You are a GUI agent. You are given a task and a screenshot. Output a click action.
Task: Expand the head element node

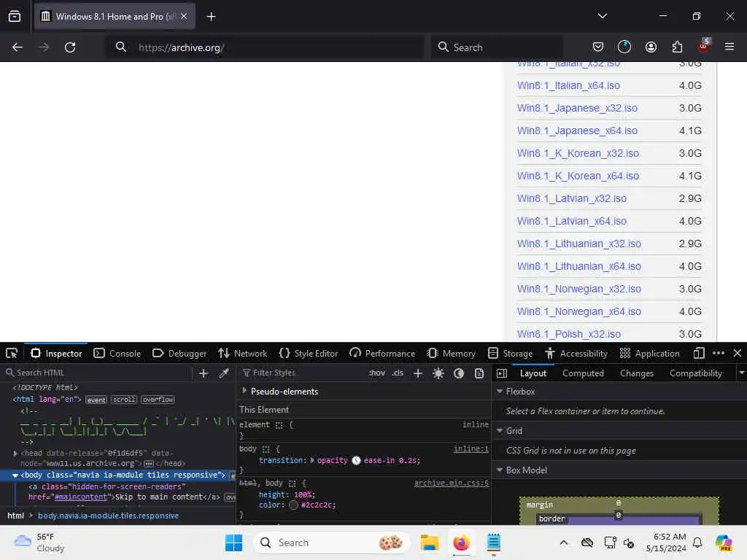click(x=15, y=454)
